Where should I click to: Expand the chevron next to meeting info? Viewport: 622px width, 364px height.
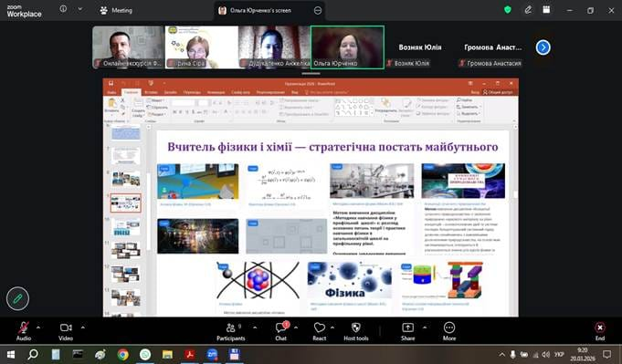point(79,9)
